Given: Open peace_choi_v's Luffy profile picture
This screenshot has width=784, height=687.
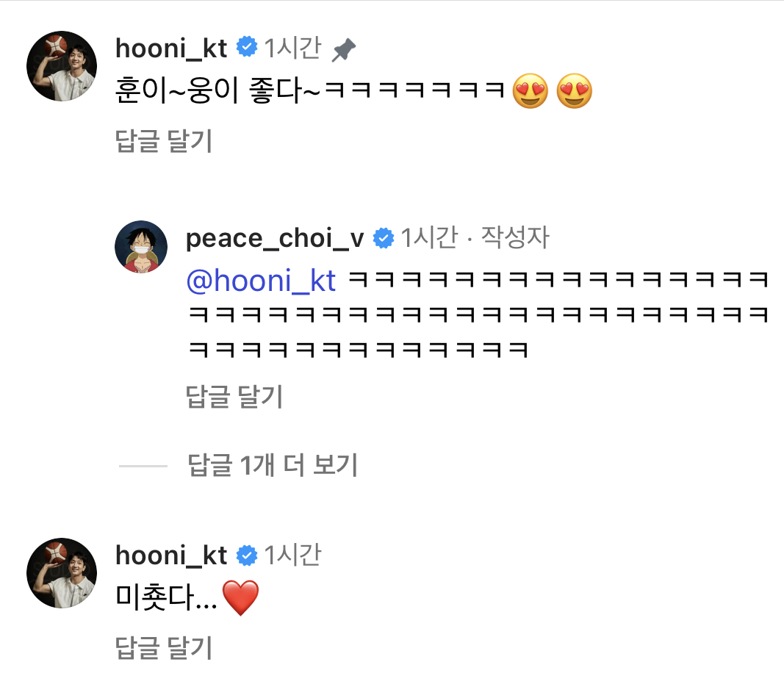Looking at the screenshot, I should tap(141, 247).
